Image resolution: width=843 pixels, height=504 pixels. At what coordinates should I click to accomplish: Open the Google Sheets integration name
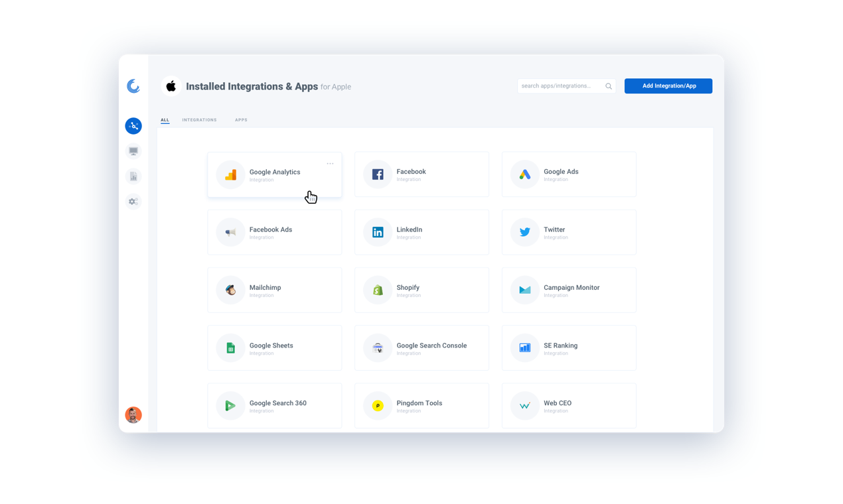[271, 346]
